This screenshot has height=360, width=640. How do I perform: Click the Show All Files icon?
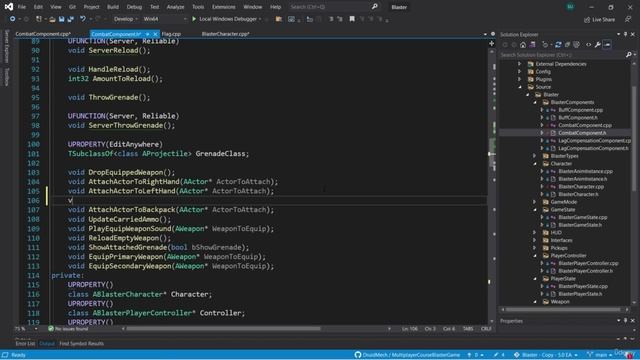pyautogui.click(x=576, y=45)
